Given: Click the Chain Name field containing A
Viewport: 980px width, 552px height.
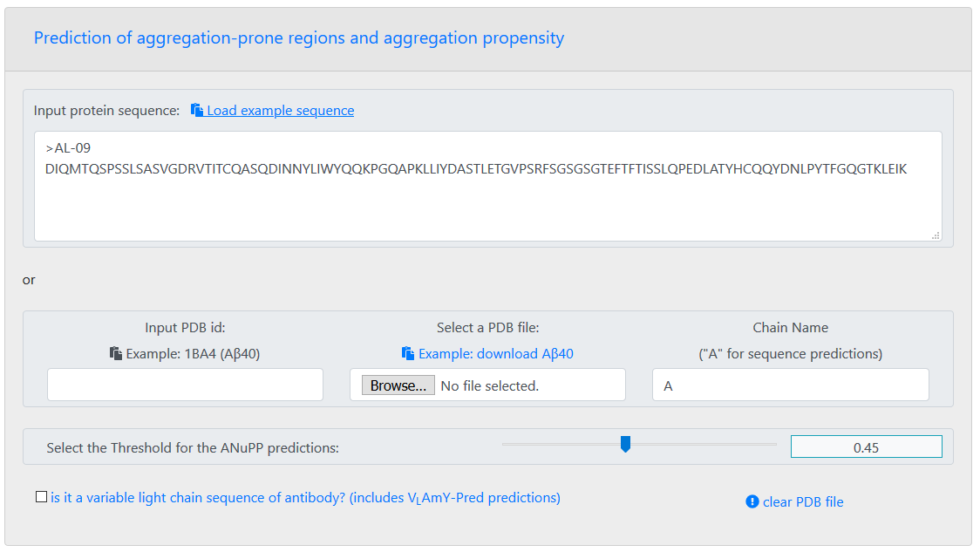Looking at the screenshot, I should pyautogui.click(x=791, y=385).
